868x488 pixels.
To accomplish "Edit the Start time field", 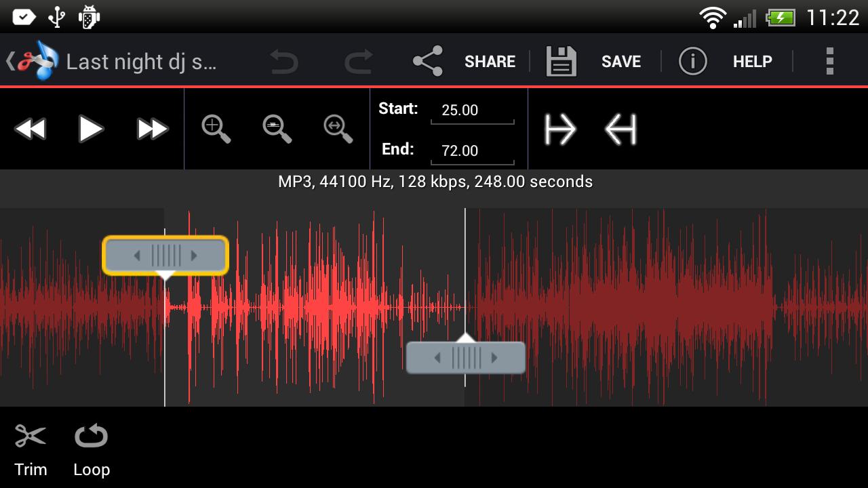I will (472, 110).
